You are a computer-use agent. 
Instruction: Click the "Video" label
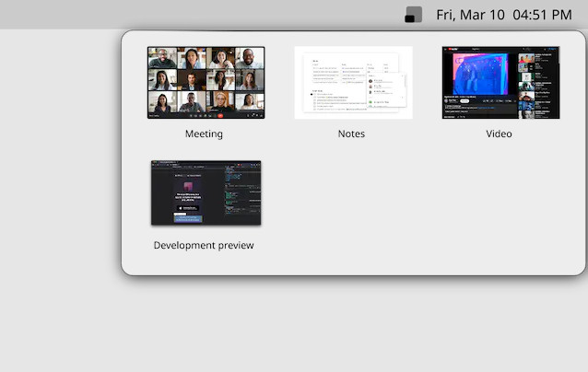coord(499,134)
